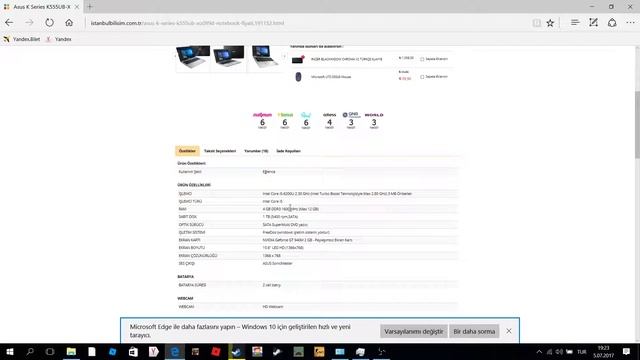
Task: Click the address bar URL field
Action: [306, 23]
